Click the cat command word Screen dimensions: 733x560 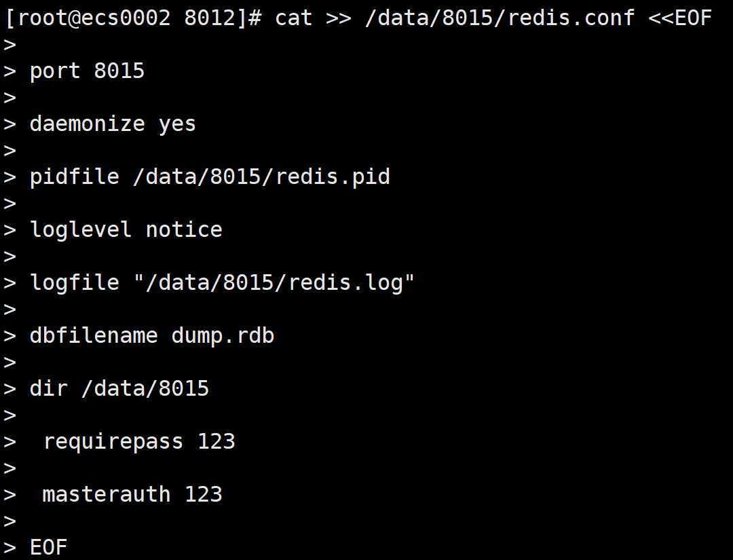click(x=293, y=18)
